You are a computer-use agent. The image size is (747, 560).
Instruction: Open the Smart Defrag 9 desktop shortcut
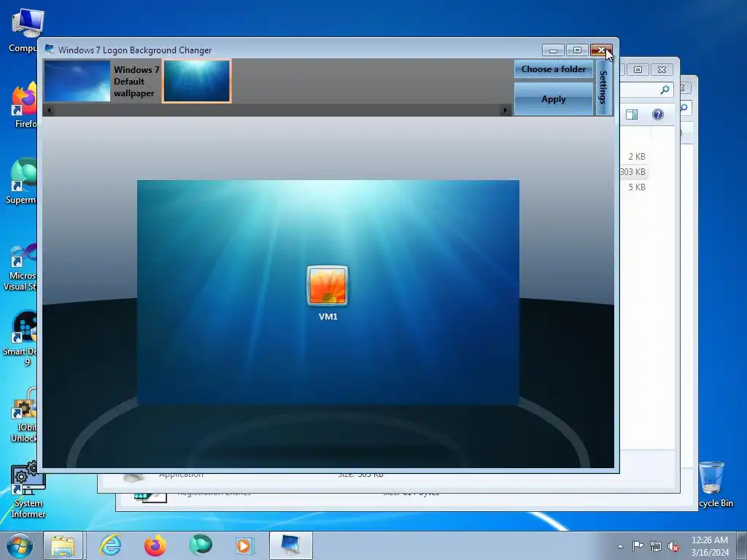point(20,339)
